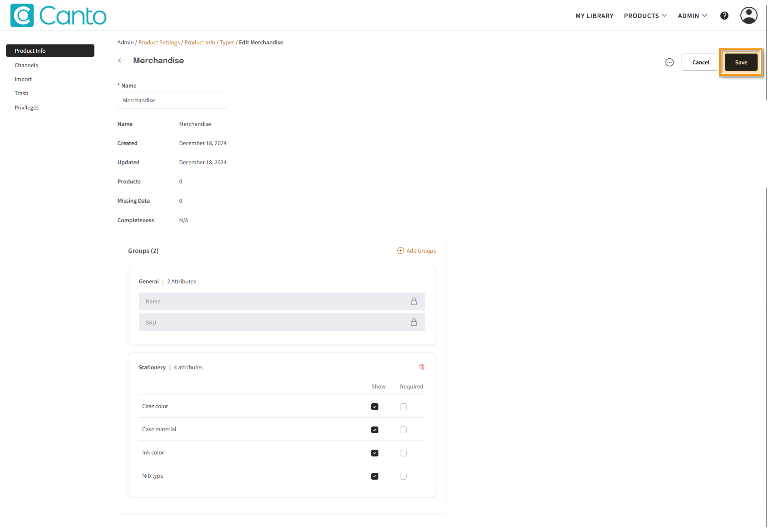Click the back arrow beside Merchandise title
Viewport: 768px width, 532px height.
[x=121, y=60]
